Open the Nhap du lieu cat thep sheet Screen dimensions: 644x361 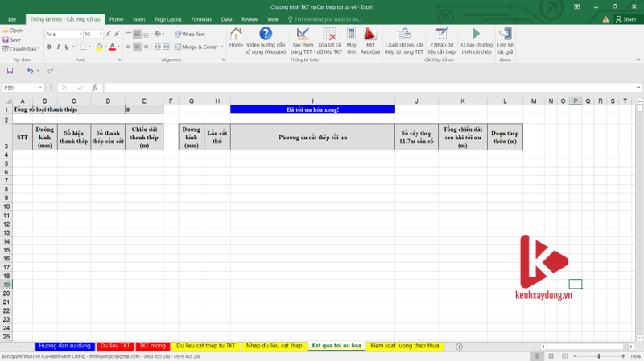click(x=274, y=346)
